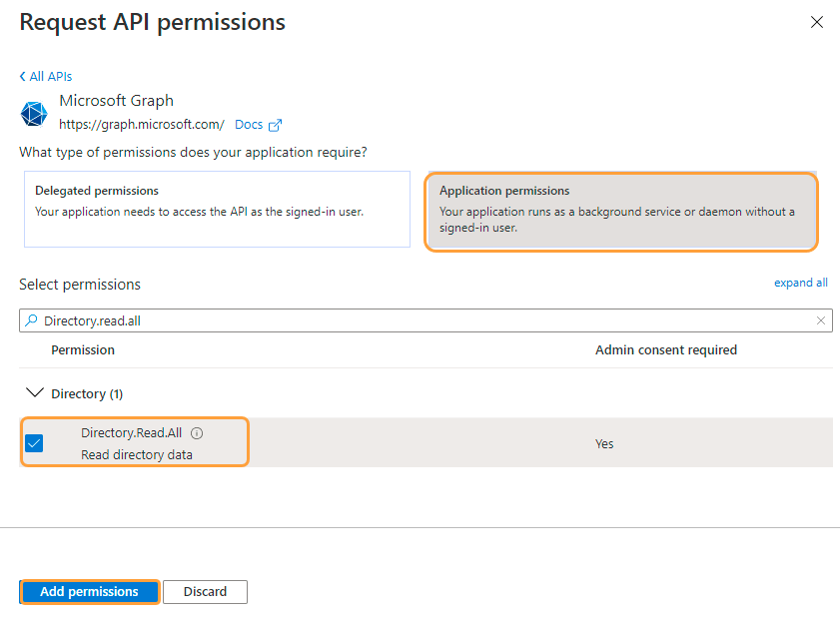
Task: Click the info icon next to Directory.Read.All
Action: click(197, 433)
